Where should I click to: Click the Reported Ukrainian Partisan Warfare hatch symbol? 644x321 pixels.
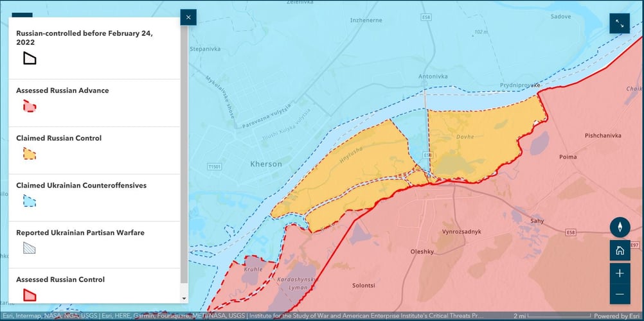pyautogui.click(x=30, y=248)
